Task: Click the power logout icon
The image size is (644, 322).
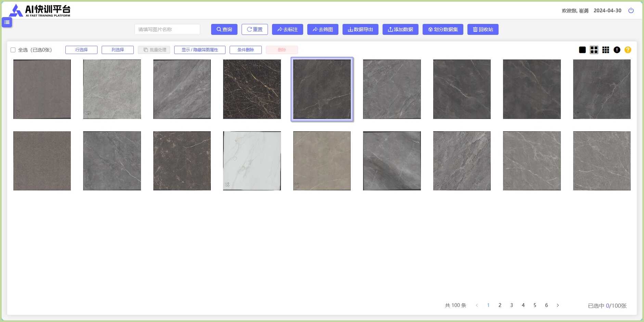Action: point(631,11)
